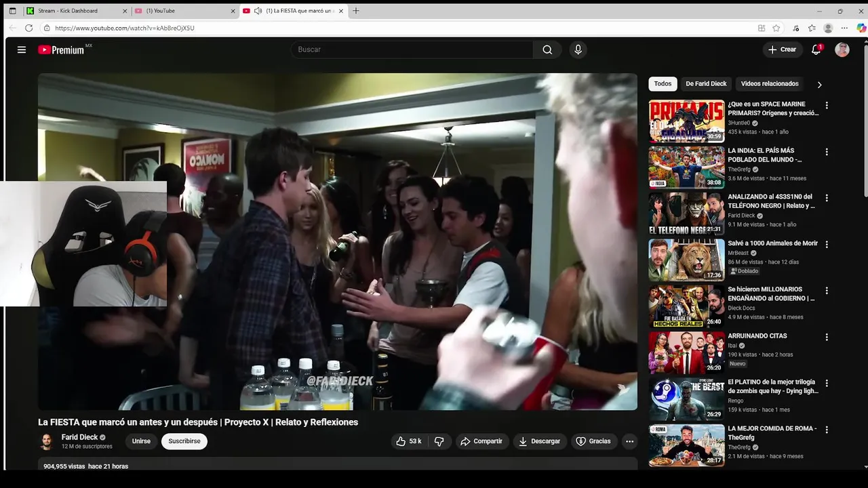Click the 904,955 vistas description text

(85, 466)
